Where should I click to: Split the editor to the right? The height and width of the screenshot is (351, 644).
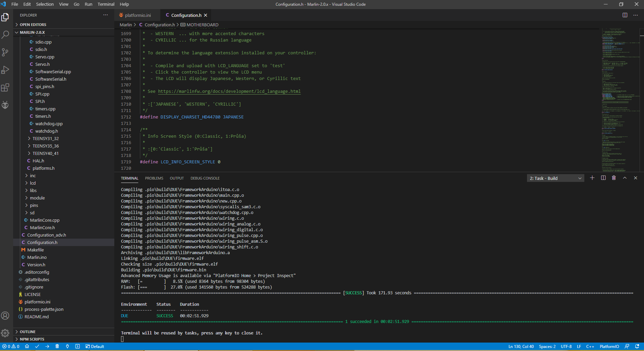pyautogui.click(x=625, y=15)
